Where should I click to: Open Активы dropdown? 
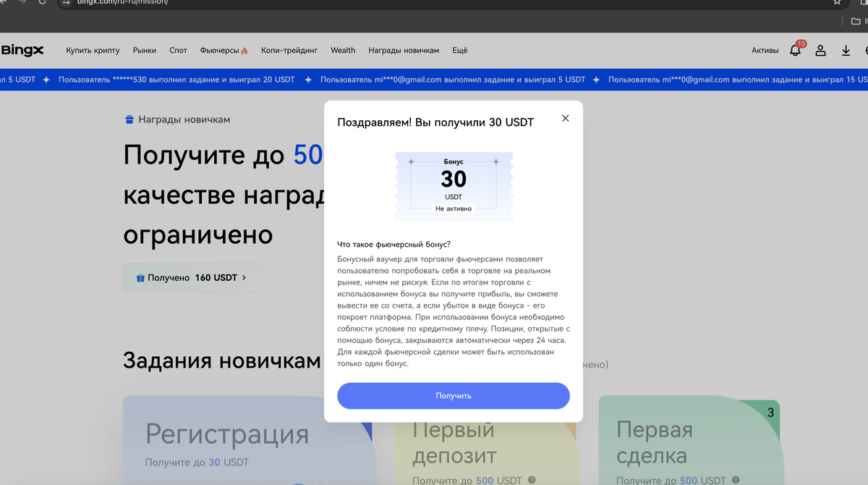tap(765, 51)
